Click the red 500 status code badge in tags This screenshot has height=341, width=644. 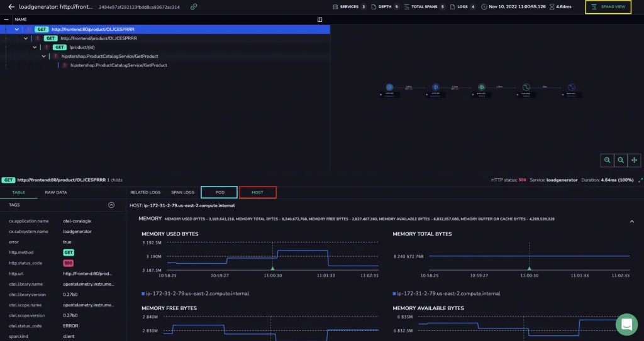[68, 263]
